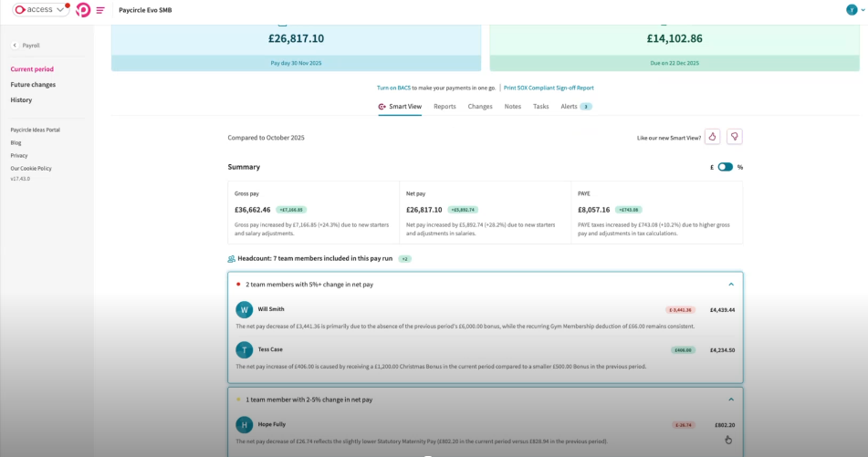
Task: Open the user account dropdown top right
Action: [855, 10]
